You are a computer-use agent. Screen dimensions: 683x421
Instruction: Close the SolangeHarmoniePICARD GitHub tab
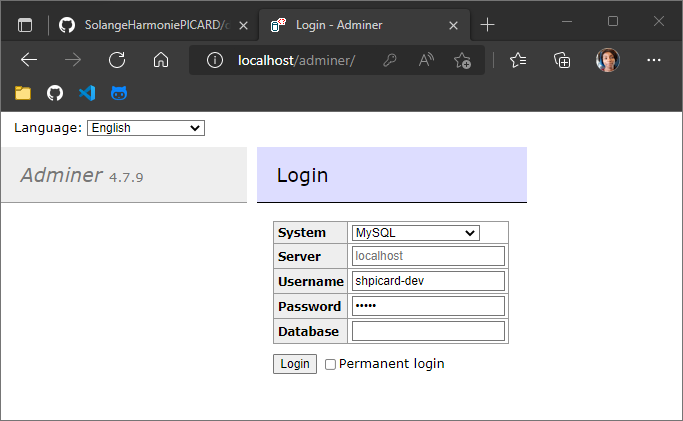pos(243,26)
